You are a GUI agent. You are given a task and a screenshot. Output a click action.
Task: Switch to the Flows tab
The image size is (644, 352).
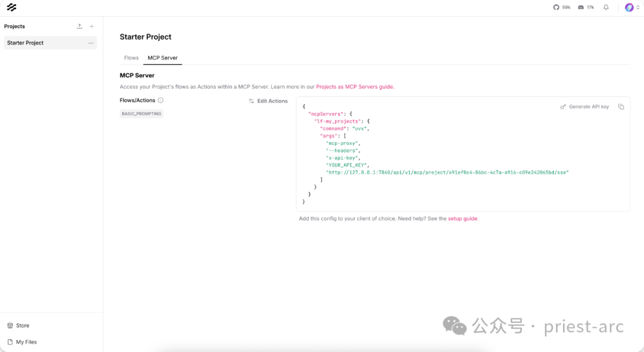[x=131, y=58]
